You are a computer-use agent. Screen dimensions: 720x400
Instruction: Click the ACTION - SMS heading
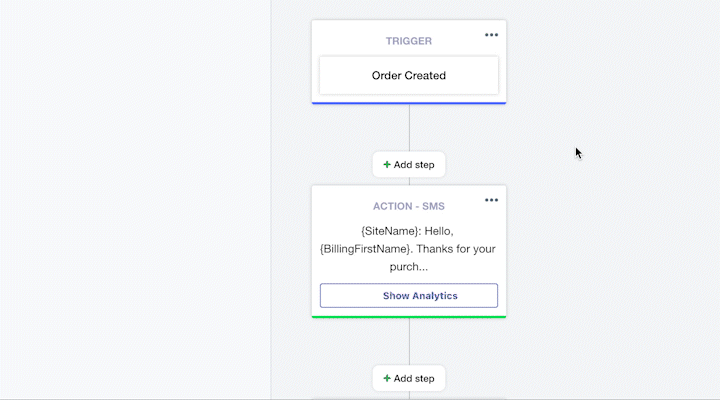point(409,206)
